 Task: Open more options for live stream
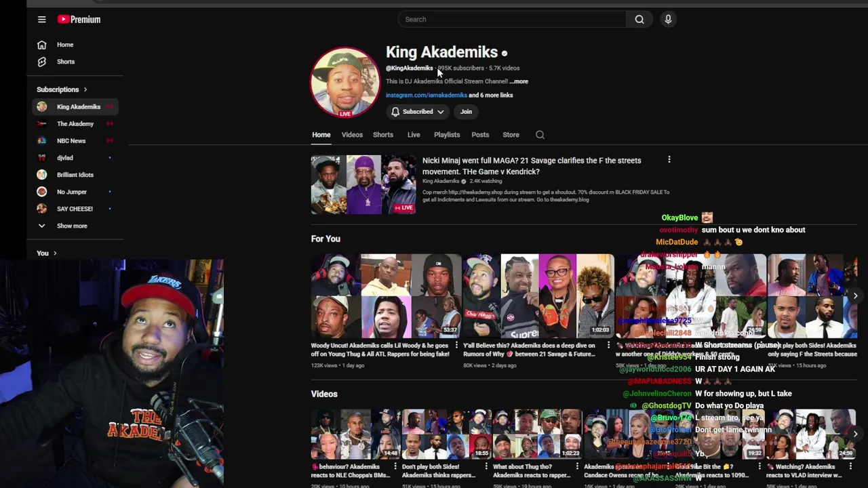(x=669, y=160)
